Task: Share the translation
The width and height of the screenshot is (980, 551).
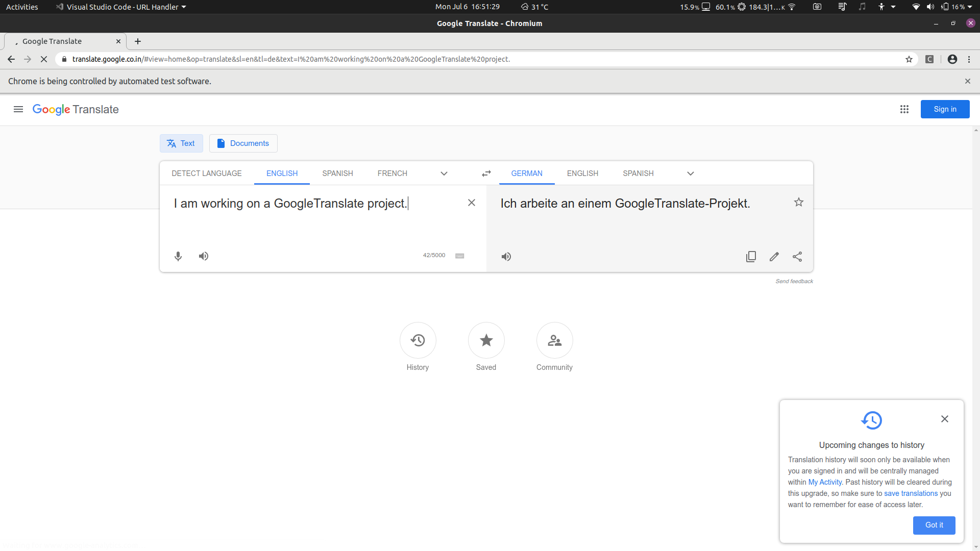Action: (x=797, y=257)
